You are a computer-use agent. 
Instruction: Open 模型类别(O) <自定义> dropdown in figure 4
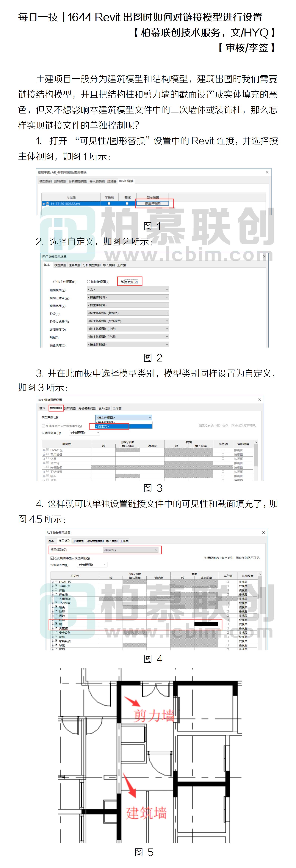pos(131,550)
